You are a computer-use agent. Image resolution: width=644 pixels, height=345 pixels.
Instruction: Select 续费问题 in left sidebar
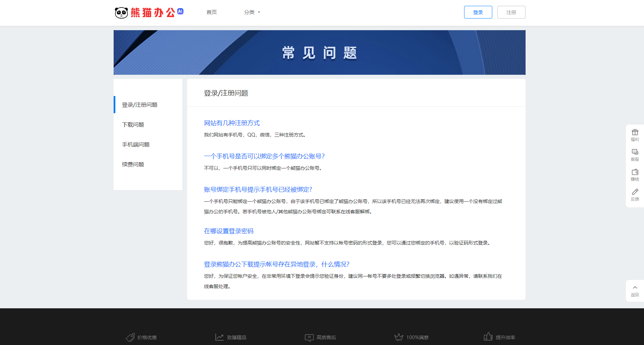[x=133, y=164]
